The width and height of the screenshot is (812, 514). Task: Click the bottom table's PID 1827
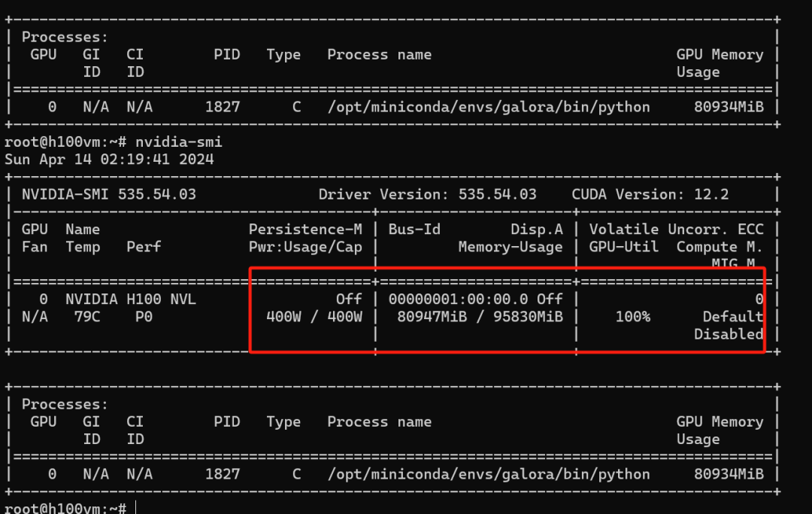[223, 474]
